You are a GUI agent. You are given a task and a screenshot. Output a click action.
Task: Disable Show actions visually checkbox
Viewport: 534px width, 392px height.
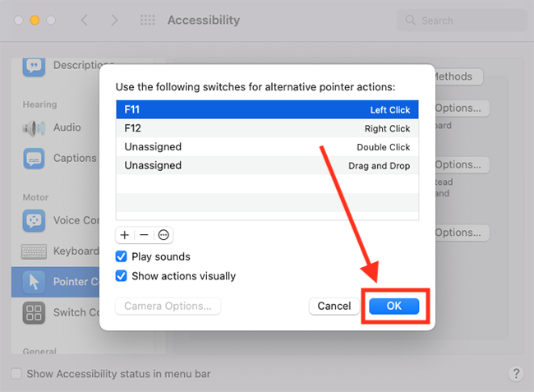[x=122, y=276]
